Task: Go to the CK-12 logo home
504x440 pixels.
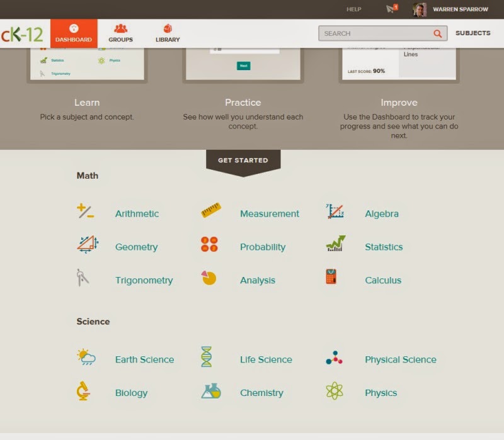Action: pyautogui.click(x=22, y=34)
